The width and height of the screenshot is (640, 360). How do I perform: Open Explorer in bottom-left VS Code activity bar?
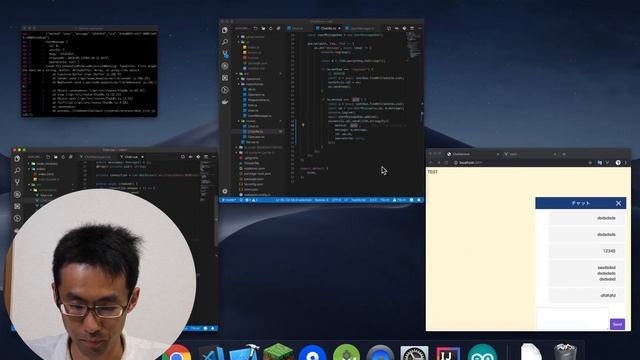pyautogui.click(x=17, y=158)
